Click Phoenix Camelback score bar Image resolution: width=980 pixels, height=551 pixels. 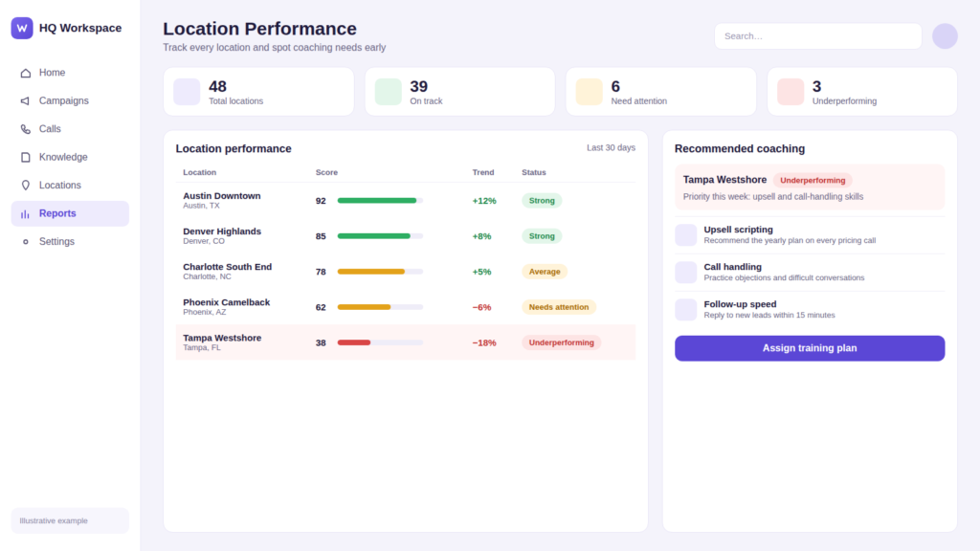[x=380, y=307]
